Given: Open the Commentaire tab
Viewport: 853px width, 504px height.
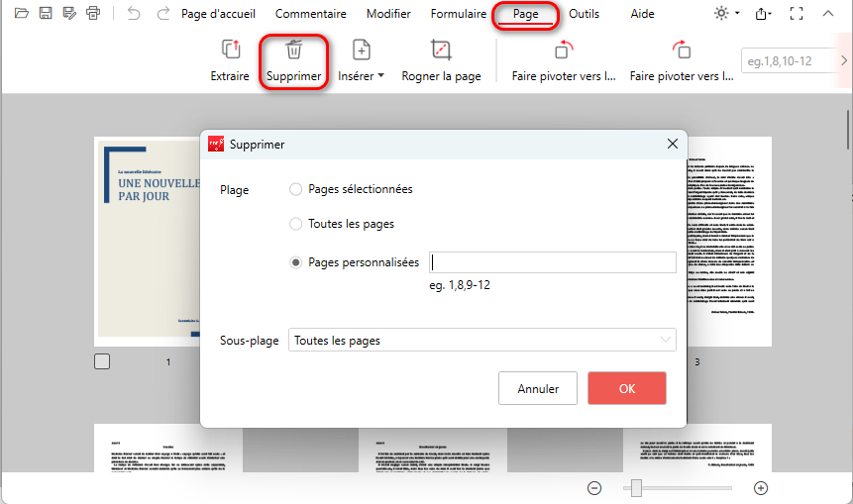Looking at the screenshot, I should pyautogui.click(x=311, y=14).
